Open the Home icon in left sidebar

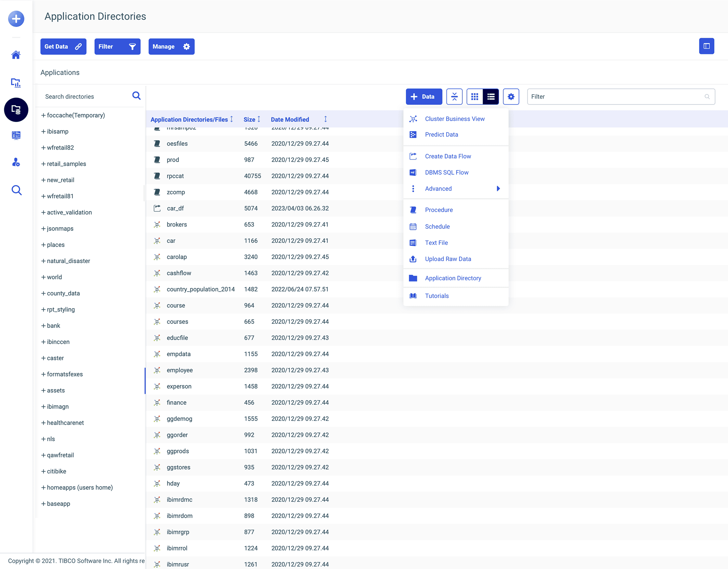pyautogui.click(x=16, y=55)
